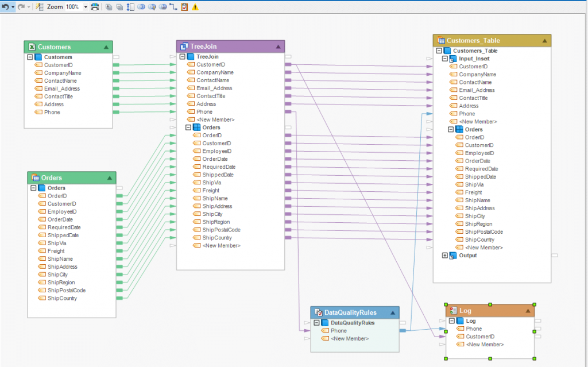Click the Undo toolbar icon
This screenshot has height=367, width=588.
click(6, 7)
